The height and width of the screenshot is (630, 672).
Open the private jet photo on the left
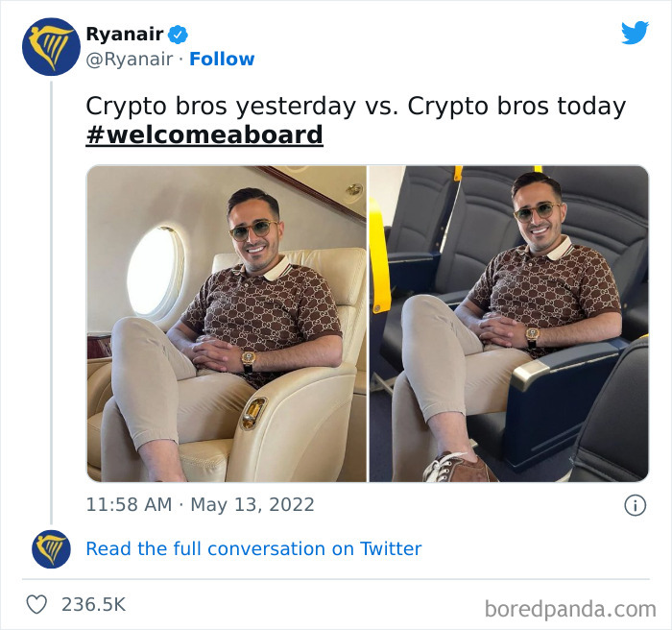227,324
